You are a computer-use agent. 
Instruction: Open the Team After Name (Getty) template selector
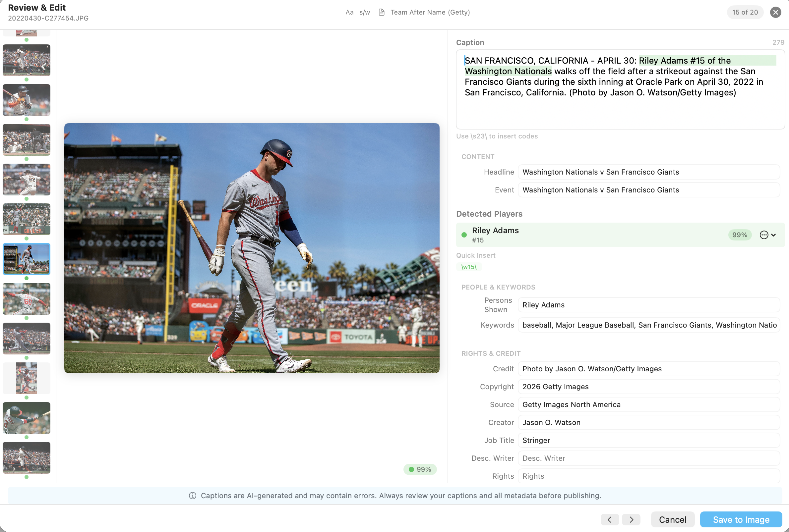430,12
